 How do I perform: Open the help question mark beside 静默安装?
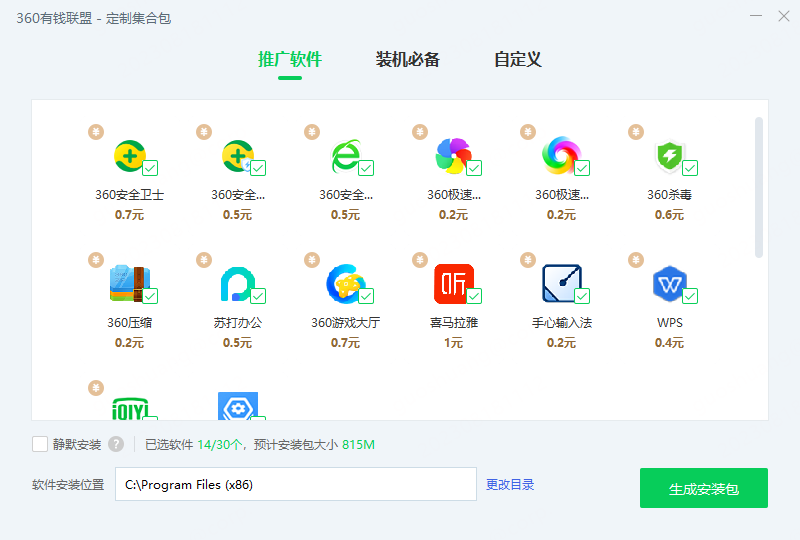pyautogui.click(x=116, y=445)
